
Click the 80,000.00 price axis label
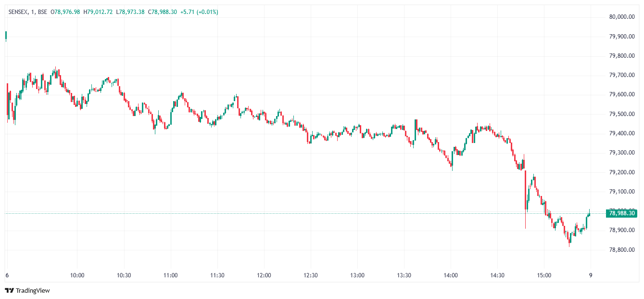point(622,17)
